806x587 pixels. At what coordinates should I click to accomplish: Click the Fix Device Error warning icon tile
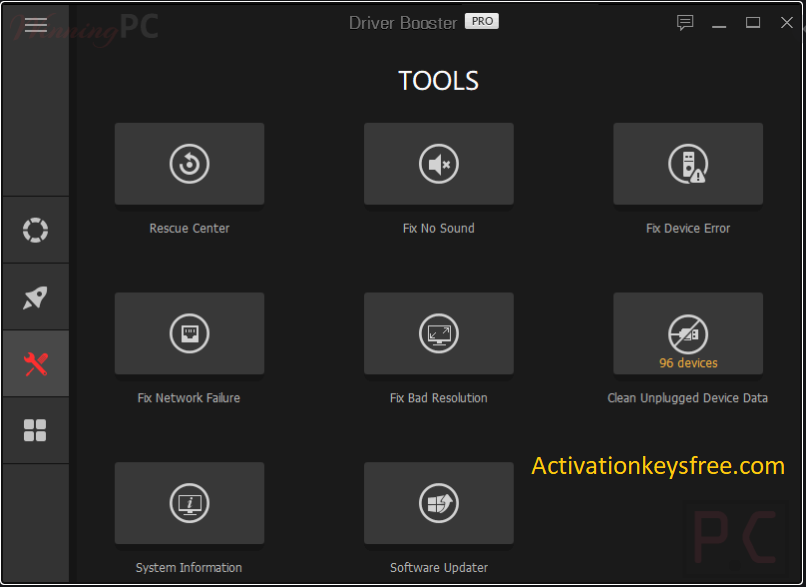click(688, 164)
